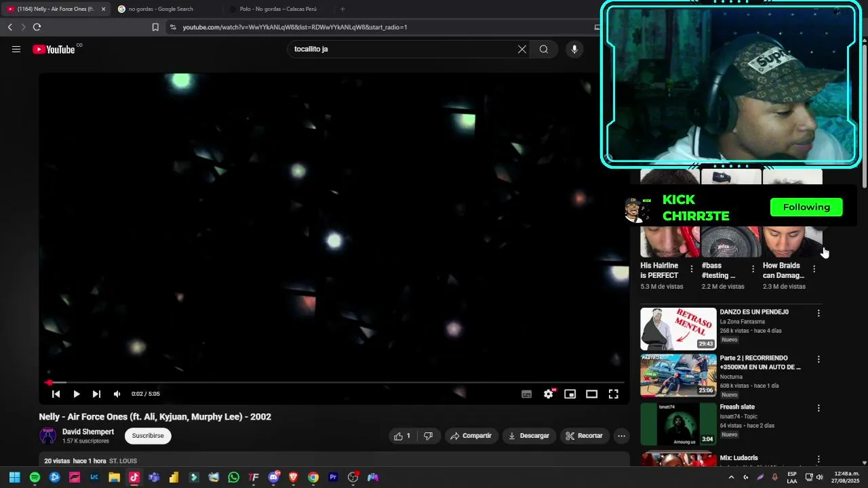Bookmark the page with the bookmark icon

(155, 27)
